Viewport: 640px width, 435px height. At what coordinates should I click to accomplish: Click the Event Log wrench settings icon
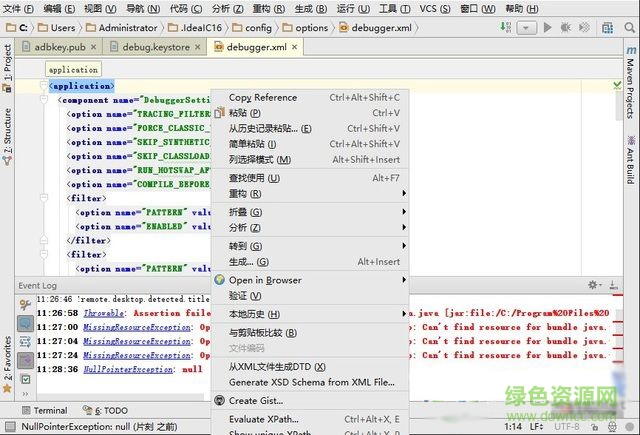[25, 302]
